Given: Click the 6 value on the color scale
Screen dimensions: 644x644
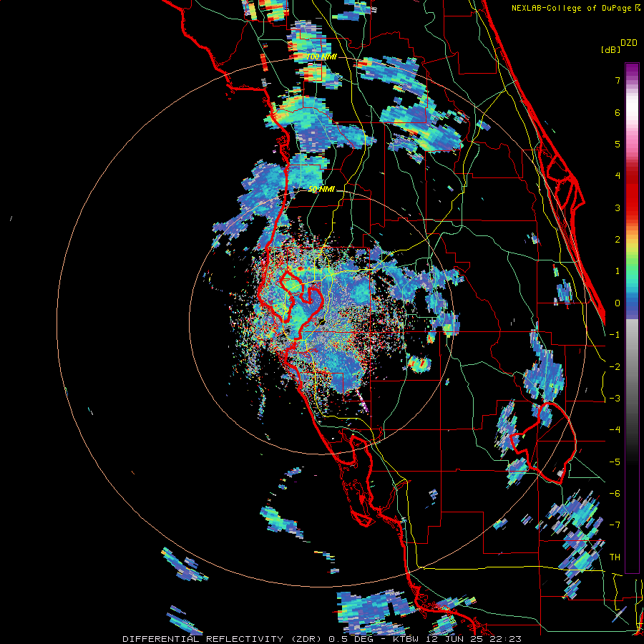Looking at the screenshot, I should click(x=618, y=112).
